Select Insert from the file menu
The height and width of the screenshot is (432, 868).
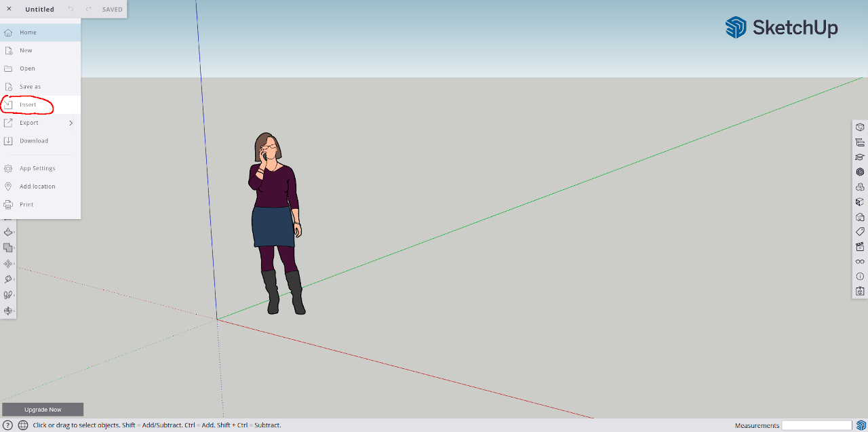click(x=27, y=104)
